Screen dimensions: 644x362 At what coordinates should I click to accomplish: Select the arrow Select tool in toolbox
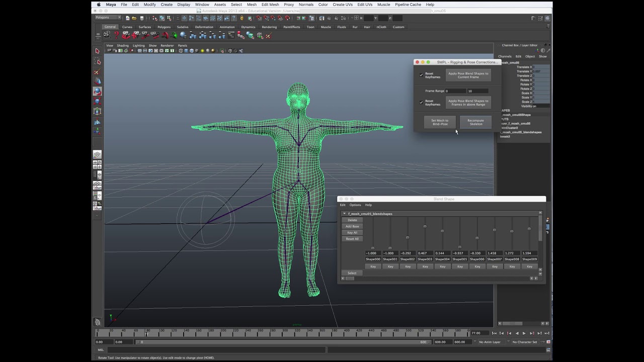98,51
